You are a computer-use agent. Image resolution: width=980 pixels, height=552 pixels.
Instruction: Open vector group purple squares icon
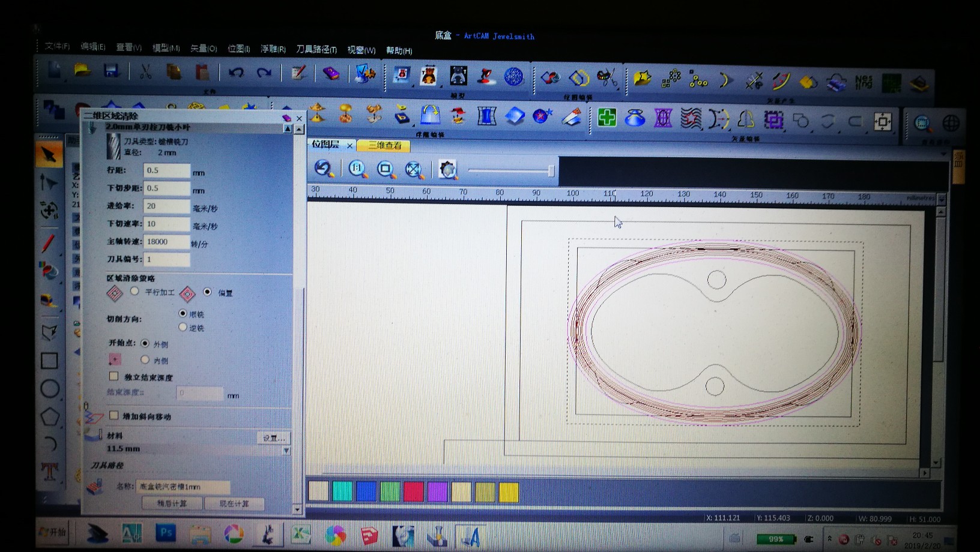click(x=773, y=120)
